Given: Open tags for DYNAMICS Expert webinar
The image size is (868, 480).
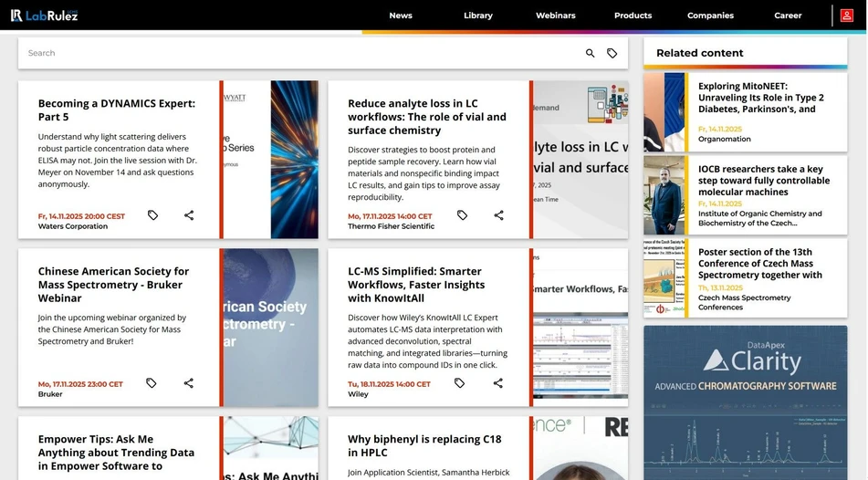Looking at the screenshot, I should 152,215.
